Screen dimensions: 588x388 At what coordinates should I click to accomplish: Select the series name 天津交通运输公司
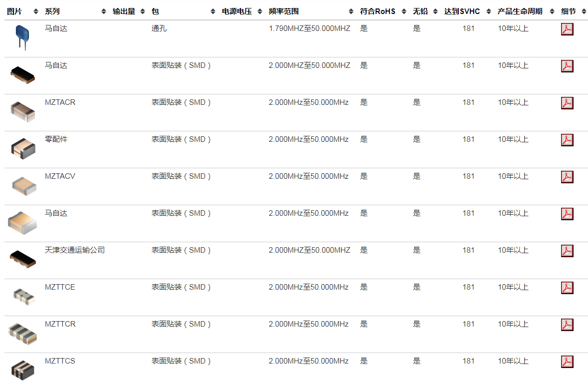(75, 250)
